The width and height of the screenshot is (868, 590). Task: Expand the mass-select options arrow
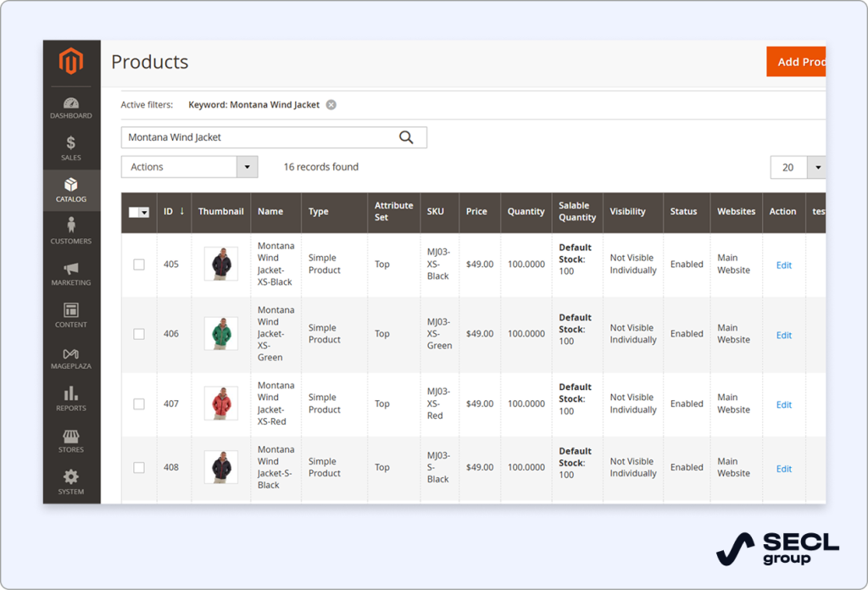click(146, 212)
